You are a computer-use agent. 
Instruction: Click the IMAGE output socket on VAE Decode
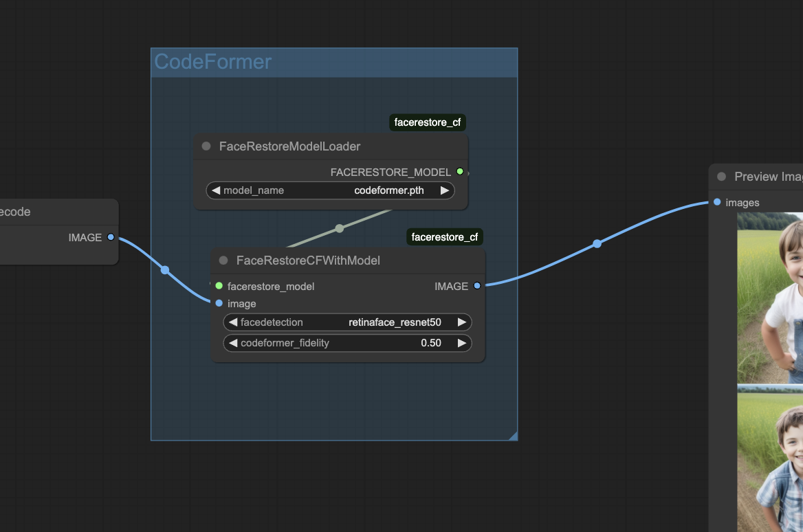click(x=110, y=237)
